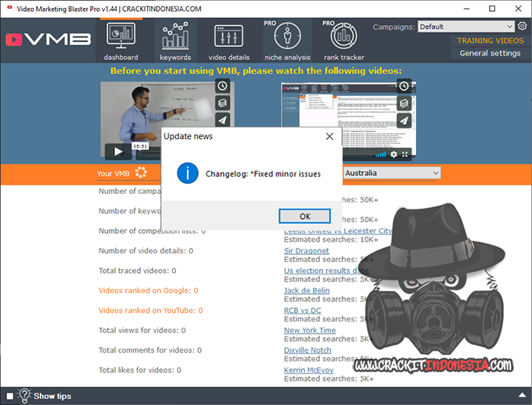Play the first training video
The image size is (532, 405).
pyautogui.click(x=117, y=152)
